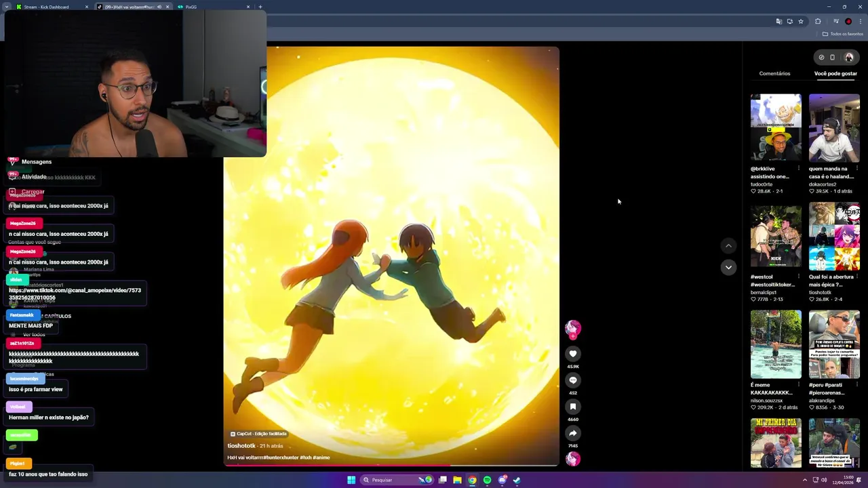
Task: Open tudoc0rte author under first thumbnail
Action: click(x=762, y=184)
